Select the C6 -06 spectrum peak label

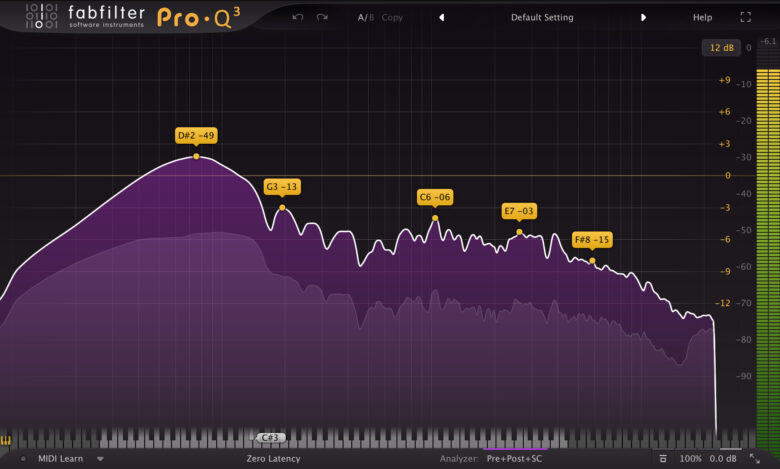click(x=435, y=197)
